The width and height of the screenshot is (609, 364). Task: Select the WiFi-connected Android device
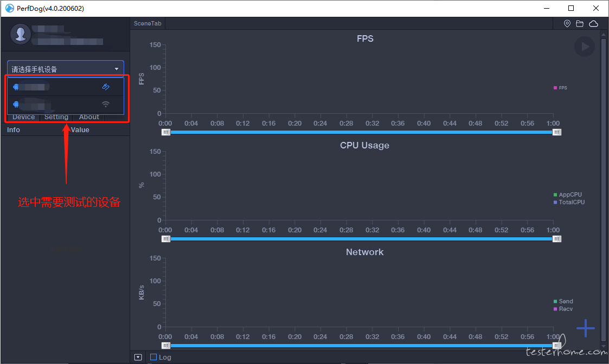pos(66,105)
